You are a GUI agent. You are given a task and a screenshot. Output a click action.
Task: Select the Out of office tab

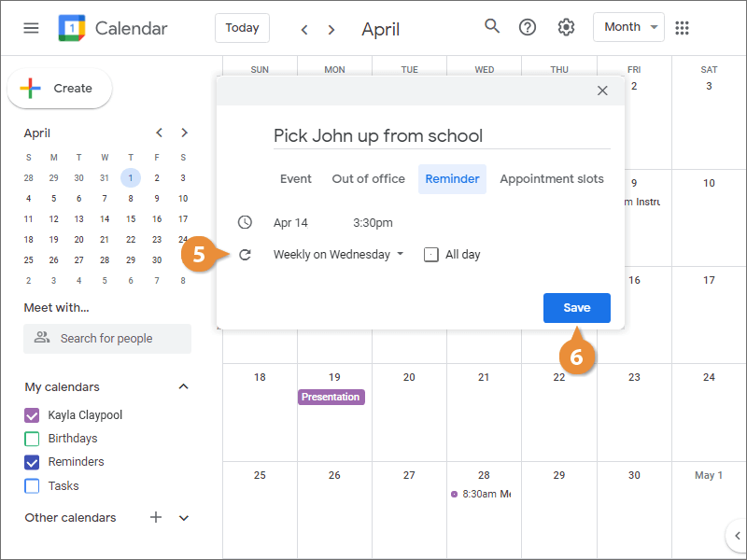(x=368, y=179)
